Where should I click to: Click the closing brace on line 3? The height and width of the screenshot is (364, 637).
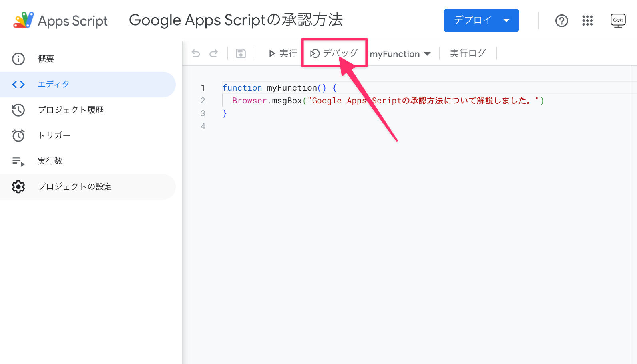(225, 113)
